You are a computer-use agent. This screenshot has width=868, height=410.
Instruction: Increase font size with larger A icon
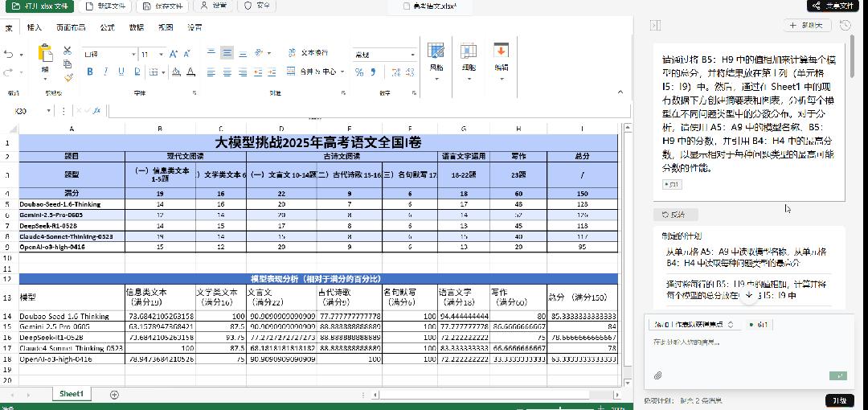pos(174,55)
